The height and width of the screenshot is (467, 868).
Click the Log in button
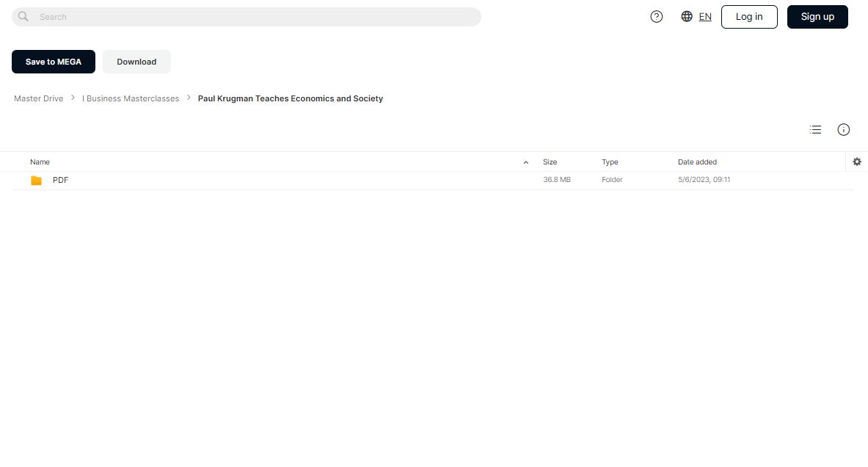click(x=749, y=17)
